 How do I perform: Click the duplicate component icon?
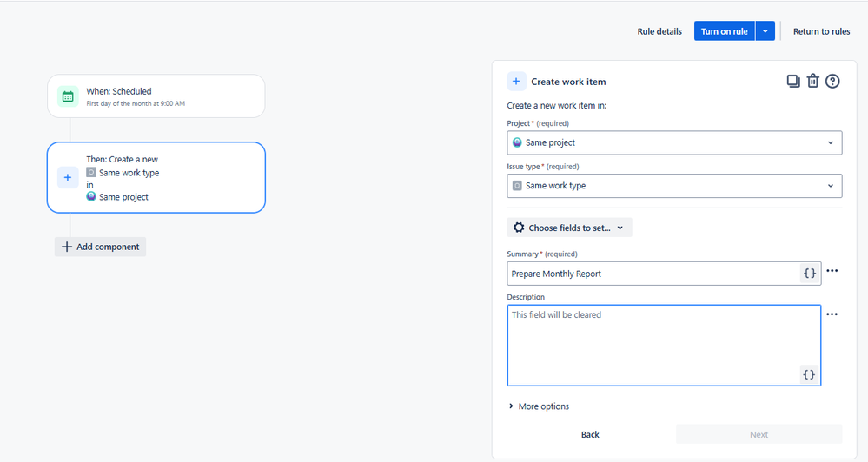point(792,82)
